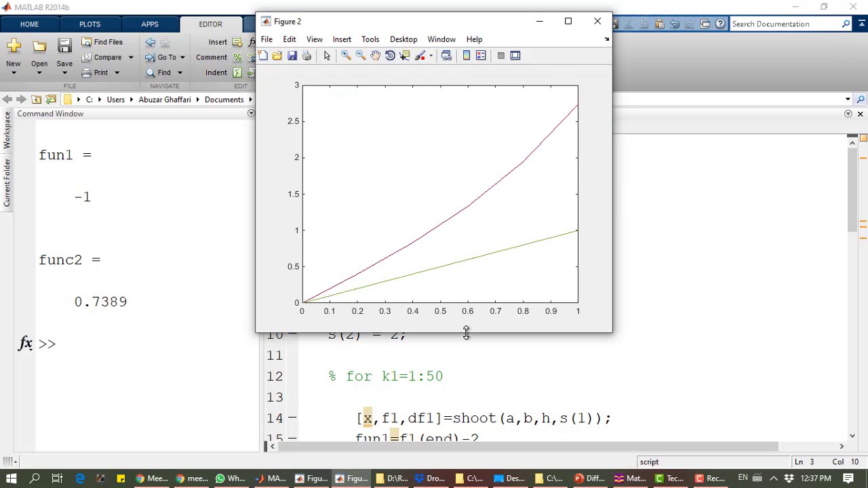Image resolution: width=868 pixels, height=488 pixels.
Task: Open Insert menu in Figure 2
Action: click(342, 39)
